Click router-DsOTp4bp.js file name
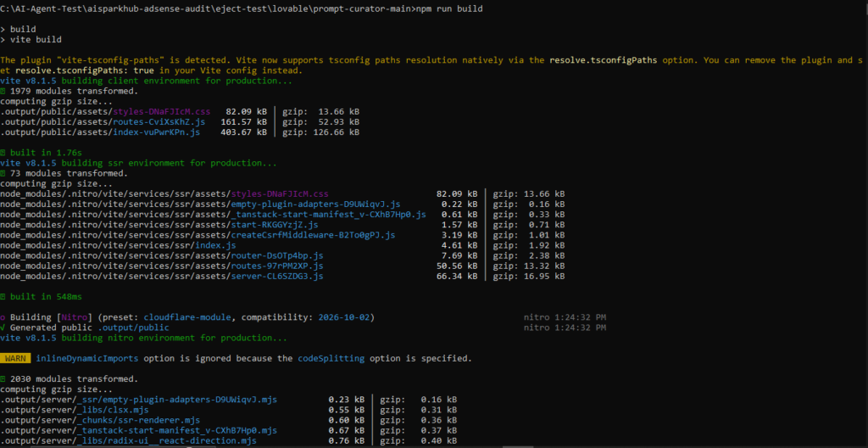The height and width of the screenshot is (448, 868). [x=277, y=255]
